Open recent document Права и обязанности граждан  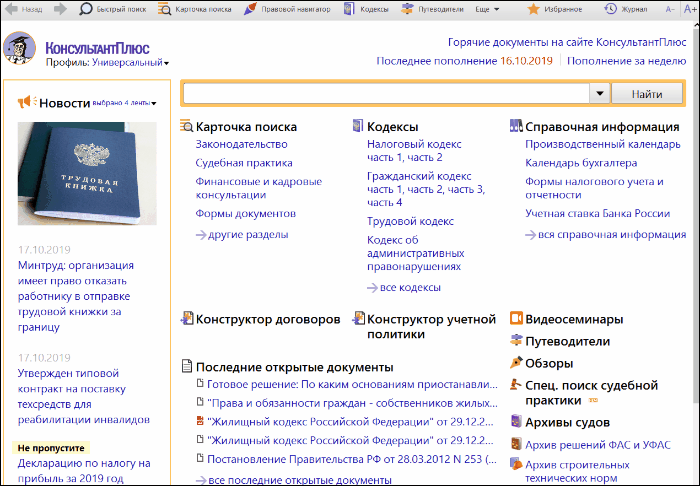click(352, 403)
